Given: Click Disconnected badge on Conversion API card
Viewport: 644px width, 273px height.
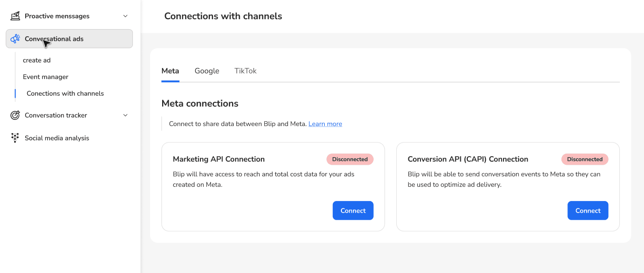Looking at the screenshot, I should point(585,159).
